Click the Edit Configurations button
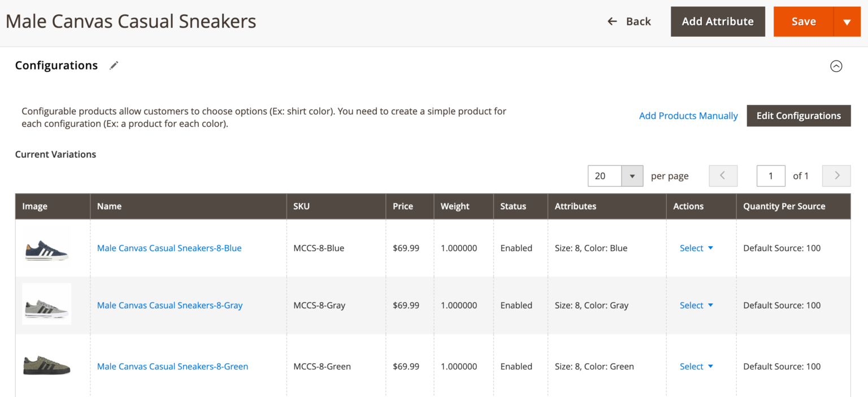The image size is (868, 397). (798, 115)
